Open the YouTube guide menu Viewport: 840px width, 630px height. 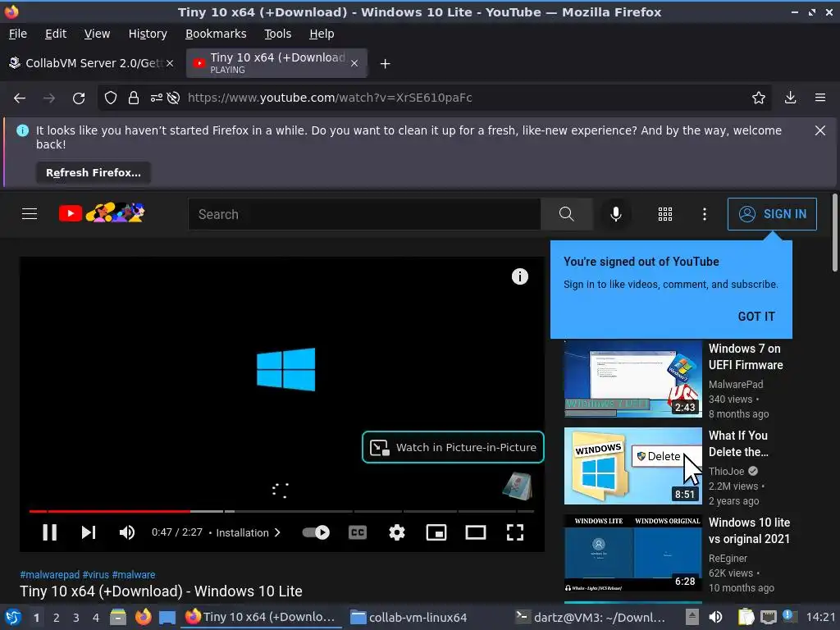coord(30,214)
